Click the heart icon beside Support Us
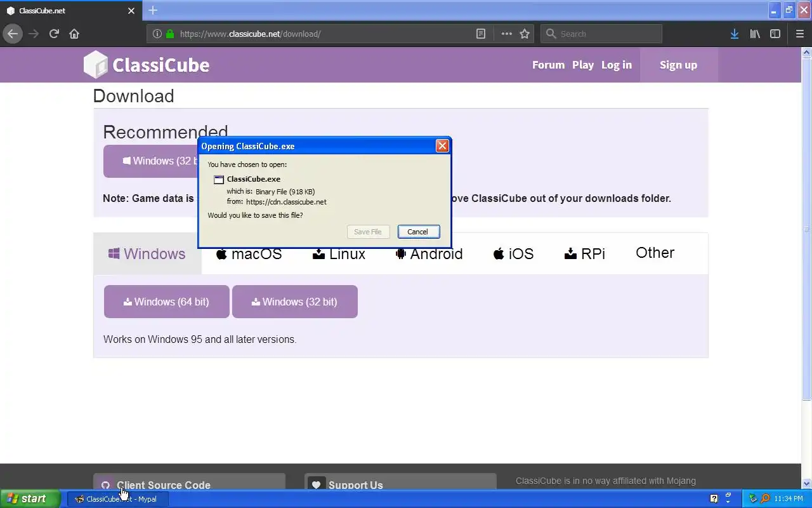The width and height of the screenshot is (812, 508). point(317,485)
